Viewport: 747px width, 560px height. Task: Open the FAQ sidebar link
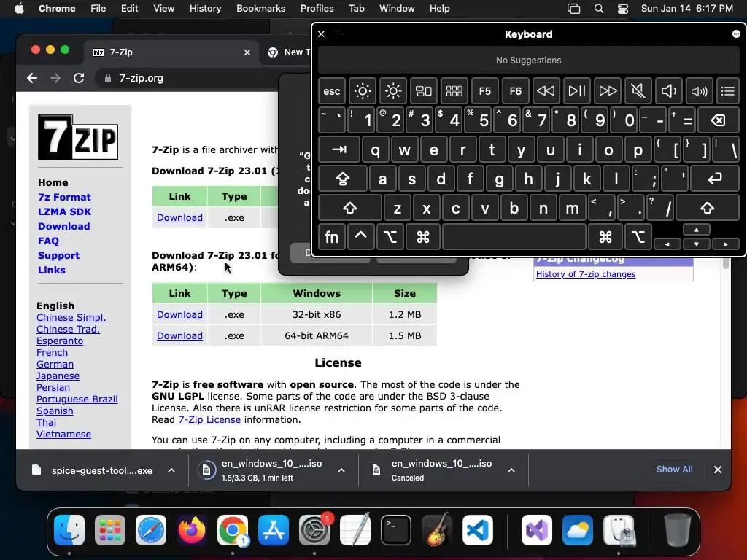[49, 241]
